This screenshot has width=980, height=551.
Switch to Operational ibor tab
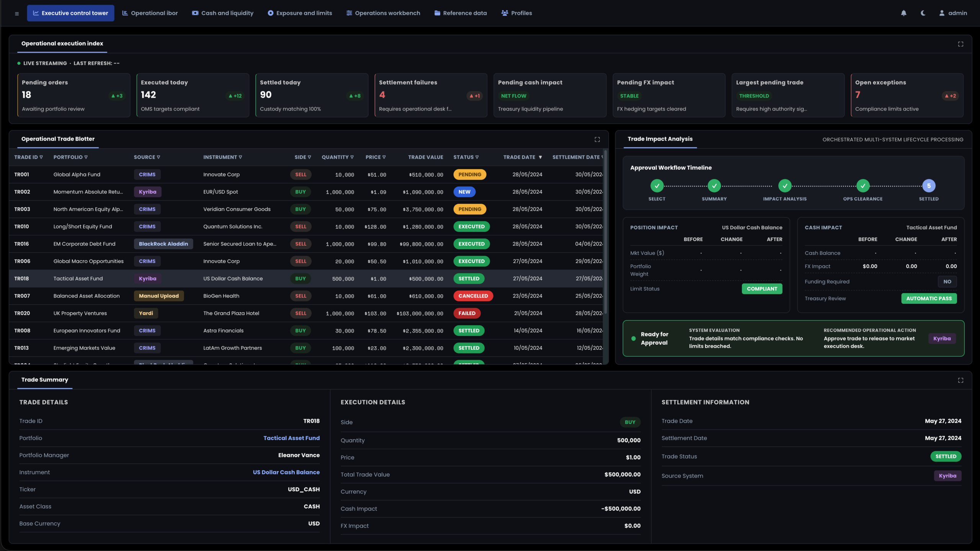[150, 13]
